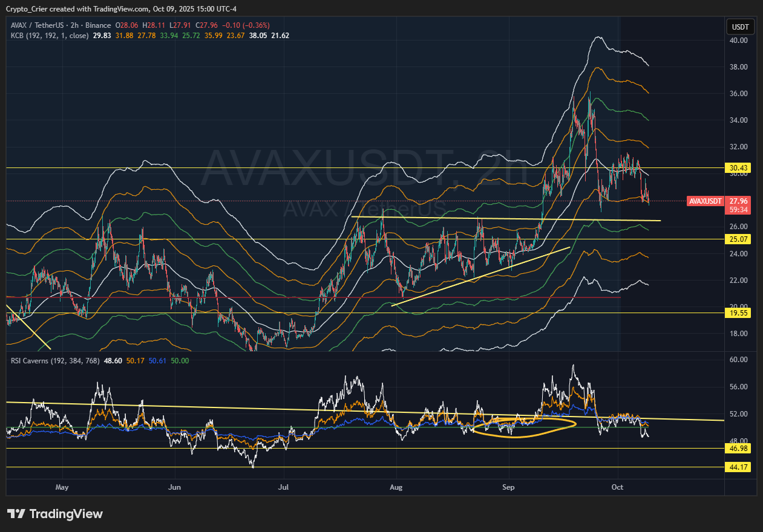The image size is (763, 532).
Task: Click the KCB value 21.62
Action: pos(281,36)
